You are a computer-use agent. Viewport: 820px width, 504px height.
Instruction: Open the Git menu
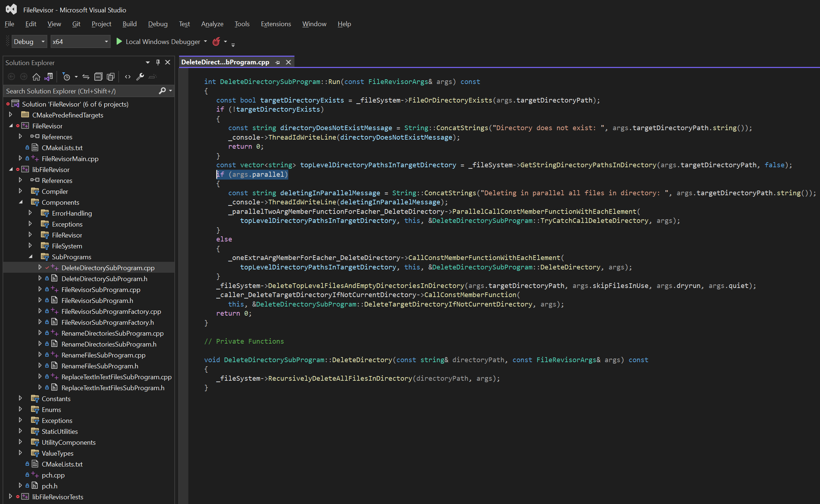click(x=76, y=24)
